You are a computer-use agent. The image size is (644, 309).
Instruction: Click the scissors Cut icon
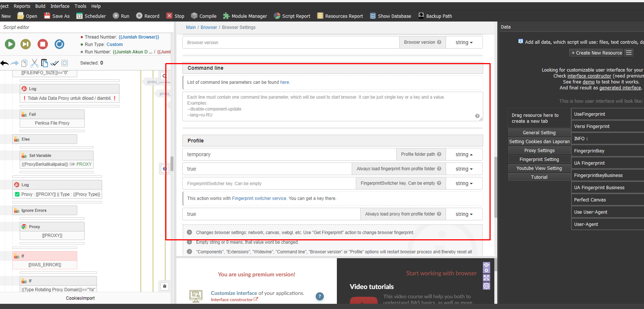click(x=34, y=63)
